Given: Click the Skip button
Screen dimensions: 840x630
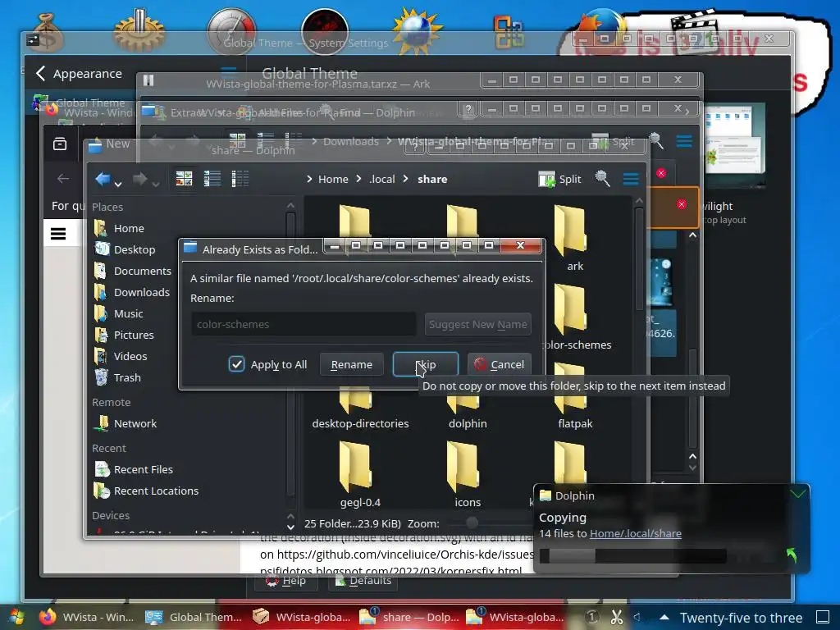Looking at the screenshot, I should point(426,364).
